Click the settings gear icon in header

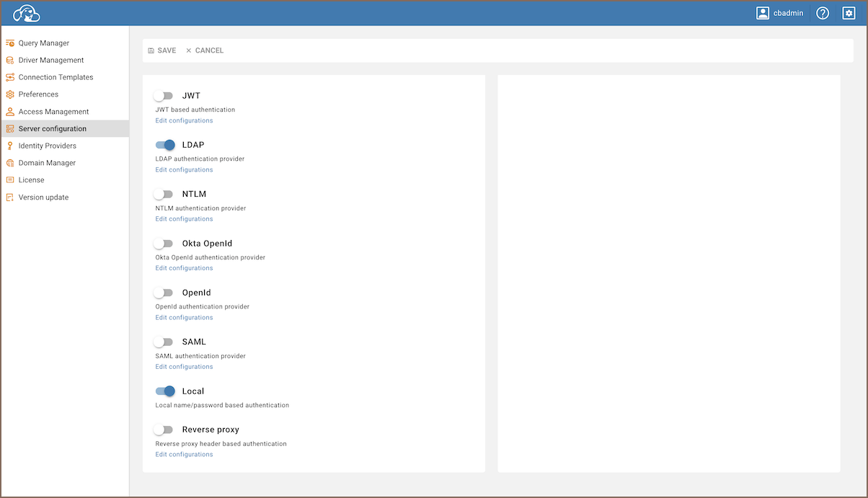coord(849,13)
